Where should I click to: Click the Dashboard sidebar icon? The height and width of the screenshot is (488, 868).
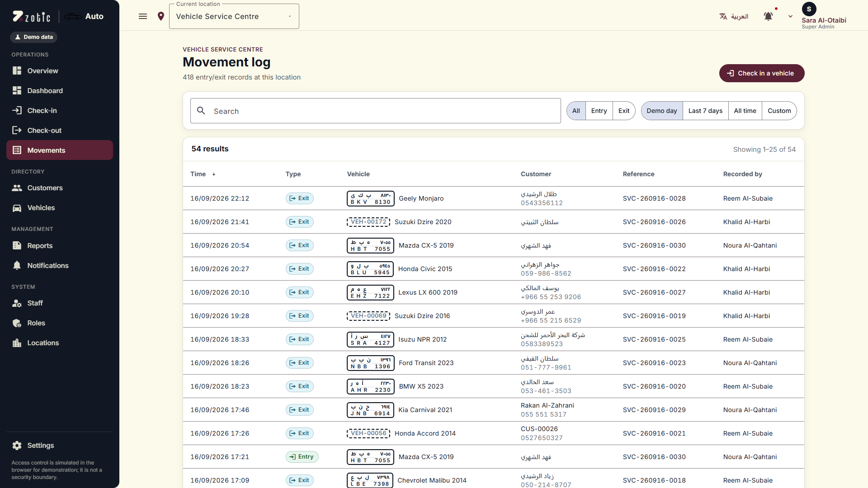pos(17,90)
